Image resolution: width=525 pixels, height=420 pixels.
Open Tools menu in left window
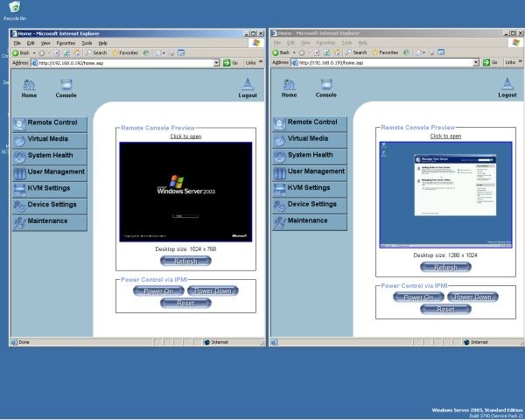click(x=87, y=43)
